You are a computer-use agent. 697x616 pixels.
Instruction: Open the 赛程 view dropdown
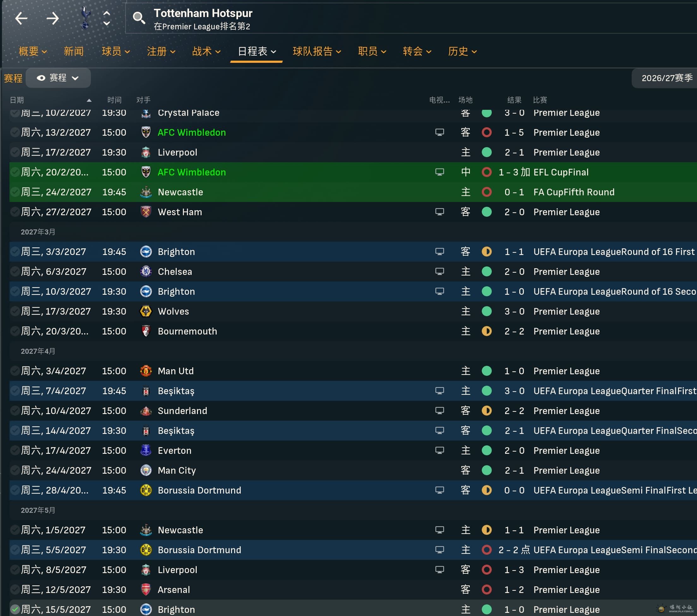(x=58, y=78)
